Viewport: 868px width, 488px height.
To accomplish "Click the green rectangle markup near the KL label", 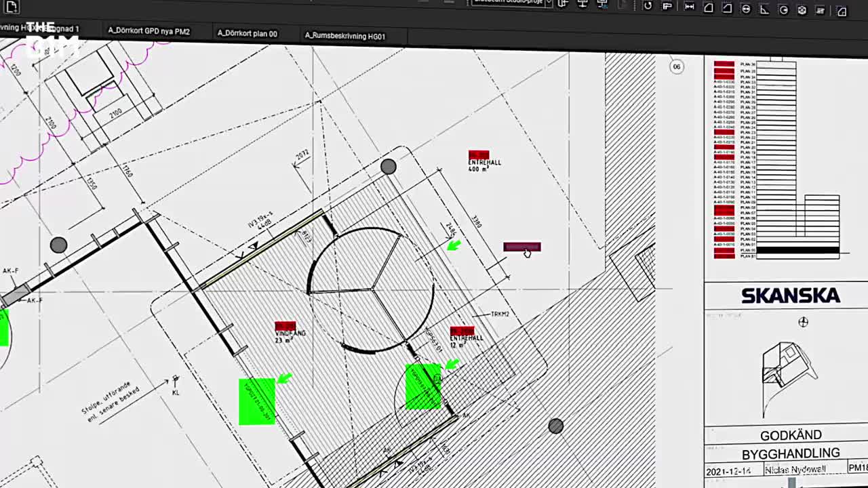I will coord(257,402).
